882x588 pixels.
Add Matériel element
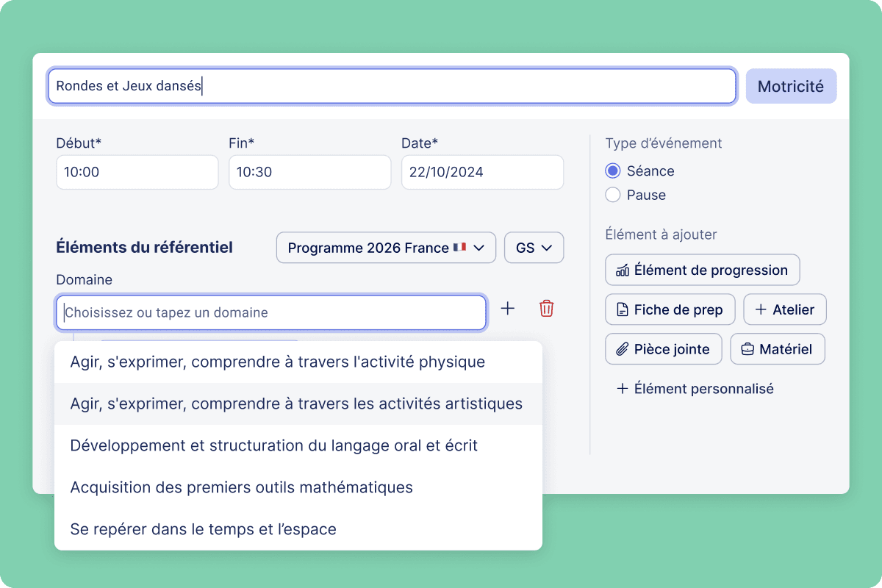pos(778,349)
